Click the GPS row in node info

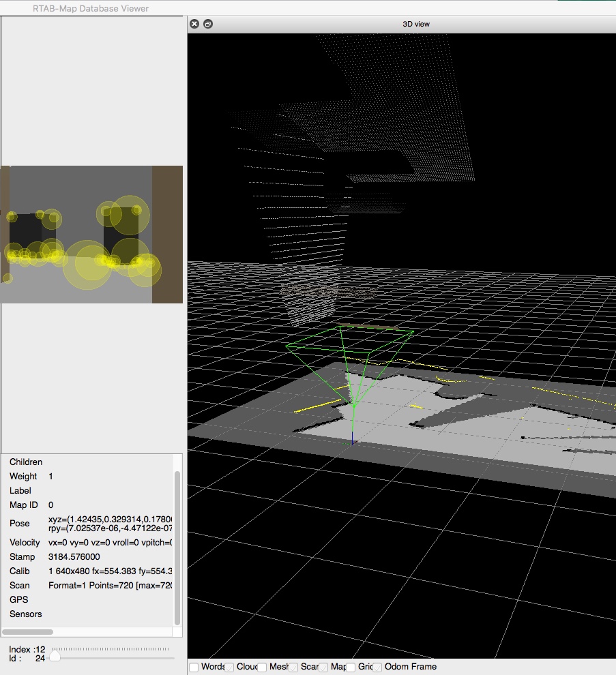tap(19, 599)
